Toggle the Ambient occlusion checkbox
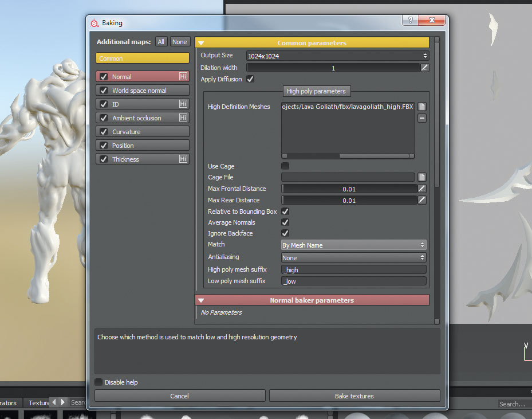Screen dimensions: 532x419 click(x=104, y=118)
